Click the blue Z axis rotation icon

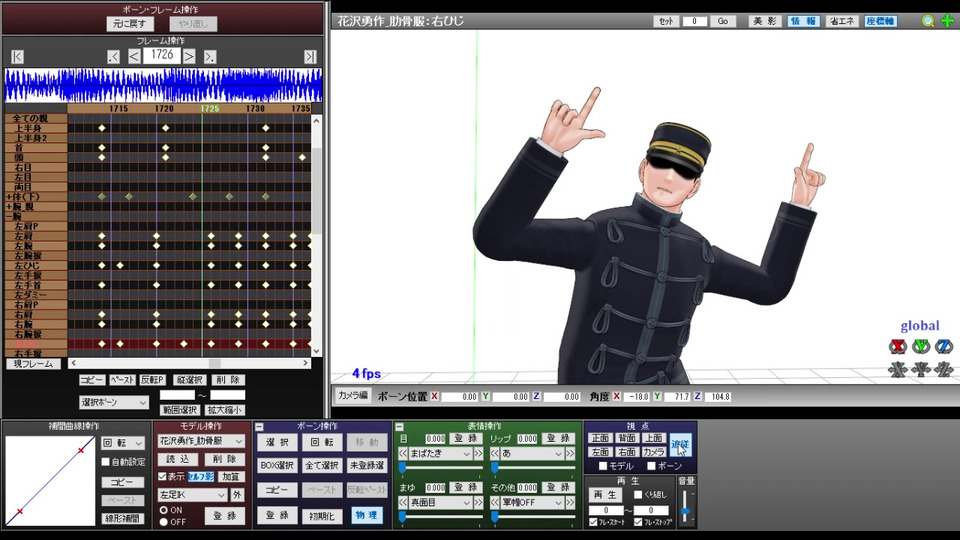(x=943, y=347)
